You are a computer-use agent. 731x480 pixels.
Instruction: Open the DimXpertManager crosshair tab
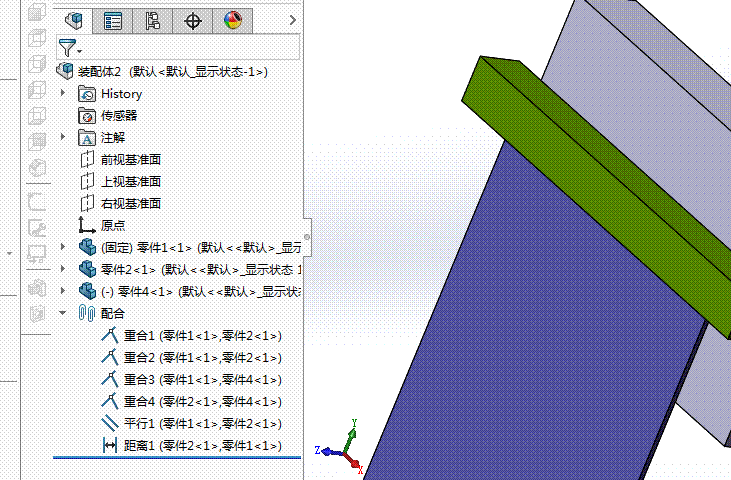click(x=193, y=20)
